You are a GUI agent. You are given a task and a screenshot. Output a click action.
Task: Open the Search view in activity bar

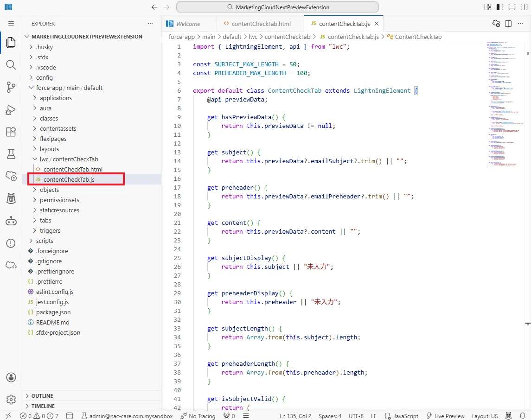pyautogui.click(x=11, y=65)
